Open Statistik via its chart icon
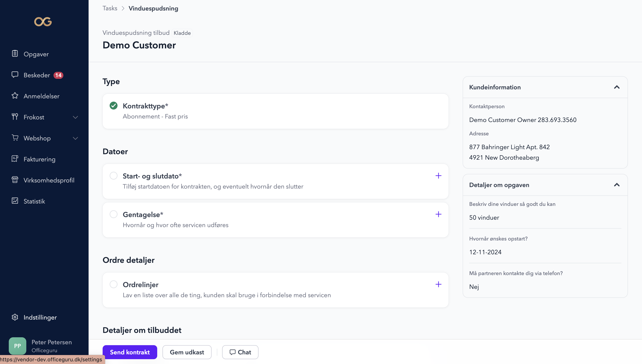The width and height of the screenshot is (642, 364). pyautogui.click(x=15, y=201)
